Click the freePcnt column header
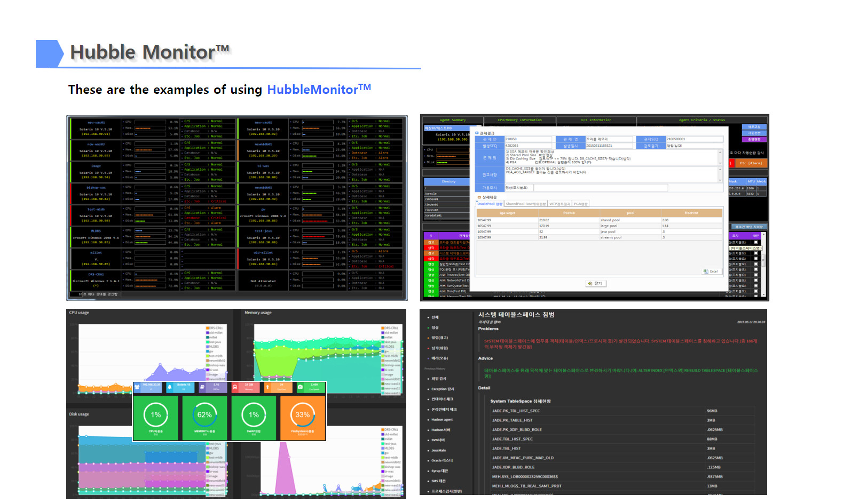Viewport: 852px width, 504px height. point(691,213)
